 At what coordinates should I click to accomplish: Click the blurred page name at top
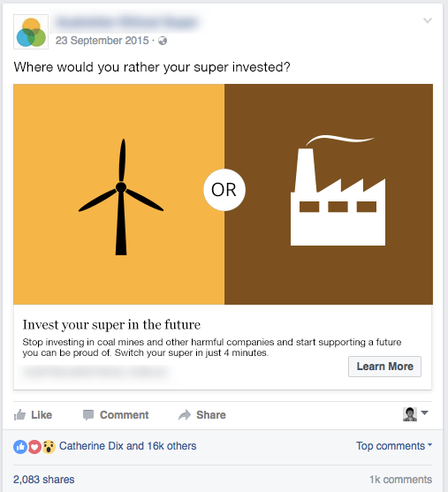(127, 22)
